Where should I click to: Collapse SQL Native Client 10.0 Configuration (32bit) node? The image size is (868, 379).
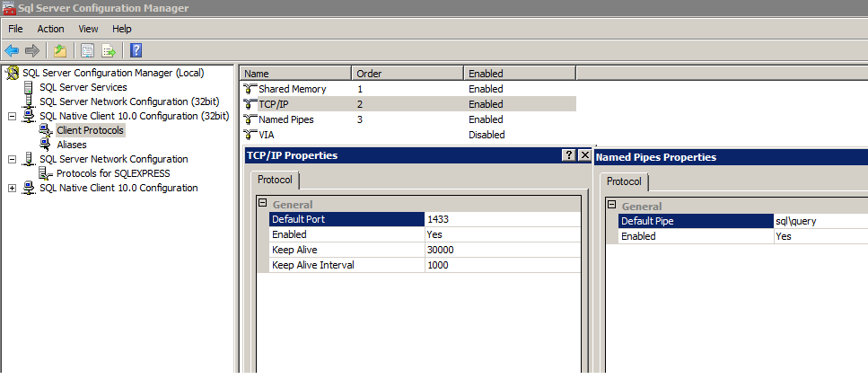click(13, 117)
